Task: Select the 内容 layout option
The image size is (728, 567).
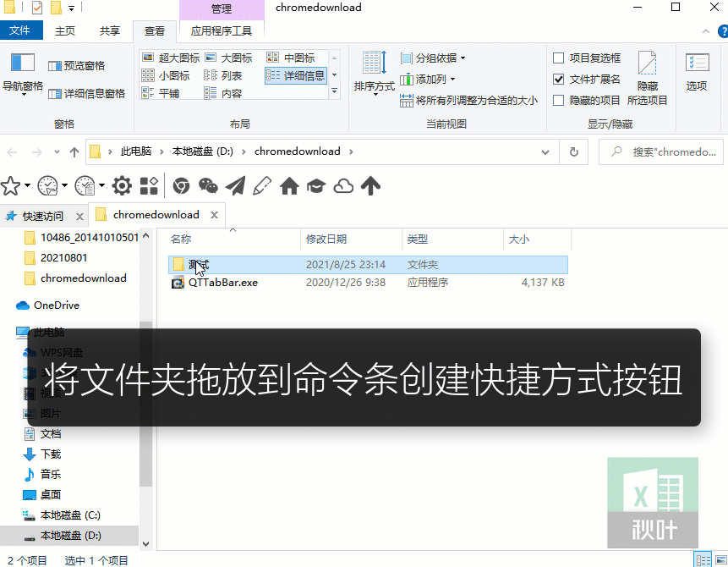Action: [x=223, y=93]
